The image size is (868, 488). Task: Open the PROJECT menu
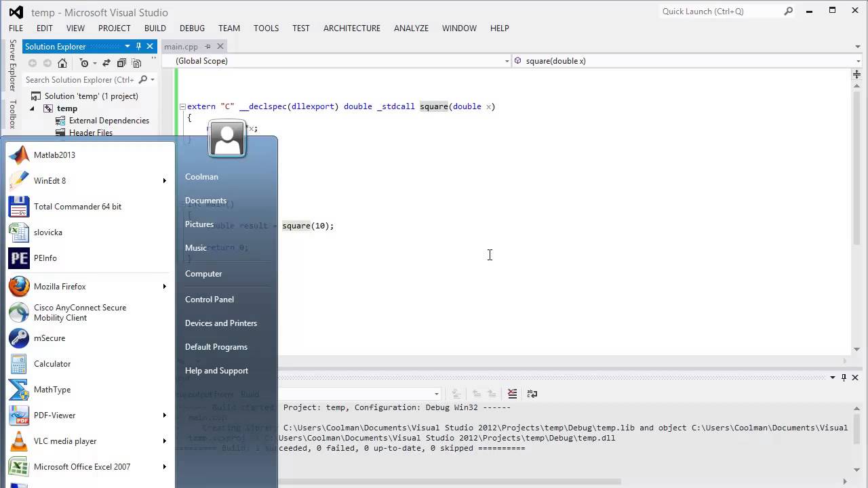coord(114,28)
